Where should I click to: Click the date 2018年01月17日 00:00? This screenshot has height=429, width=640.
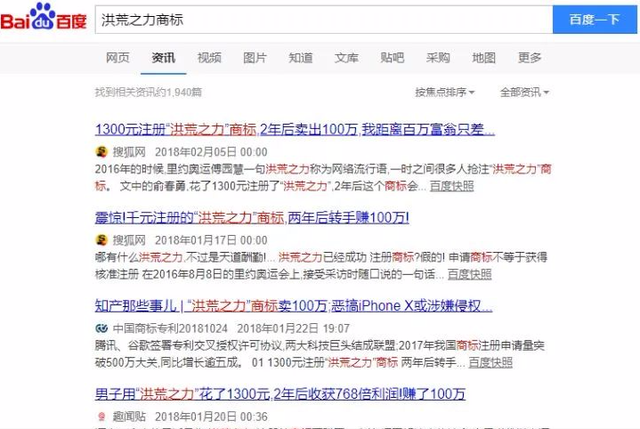[211, 240]
